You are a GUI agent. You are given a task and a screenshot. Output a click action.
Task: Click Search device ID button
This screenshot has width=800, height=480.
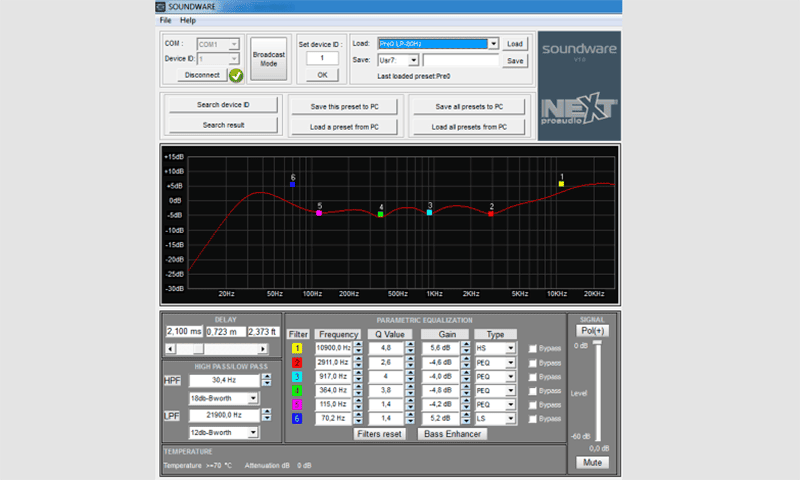(223, 105)
